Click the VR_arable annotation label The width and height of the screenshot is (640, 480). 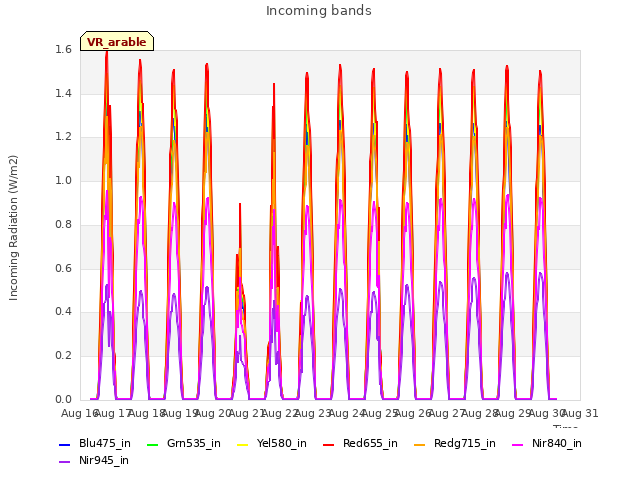[117, 41]
